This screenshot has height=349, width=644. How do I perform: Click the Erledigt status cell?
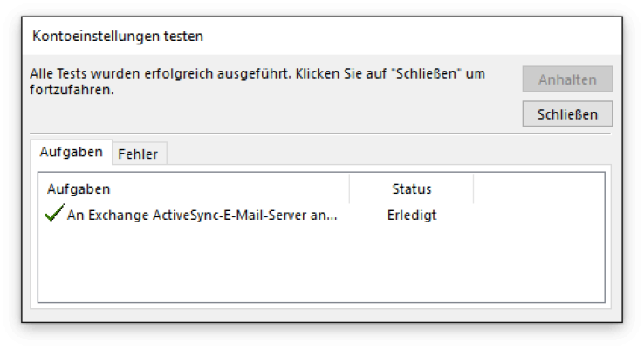(412, 215)
